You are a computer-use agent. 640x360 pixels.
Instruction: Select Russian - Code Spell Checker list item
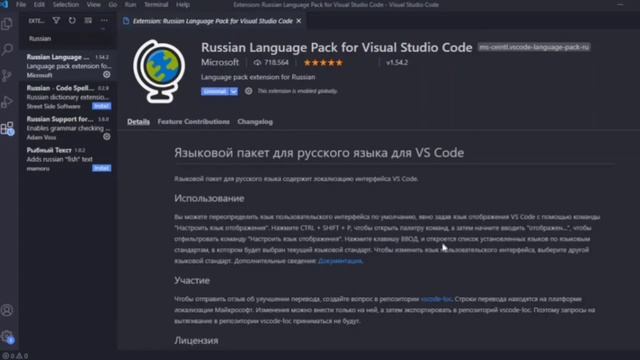(67, 97)
